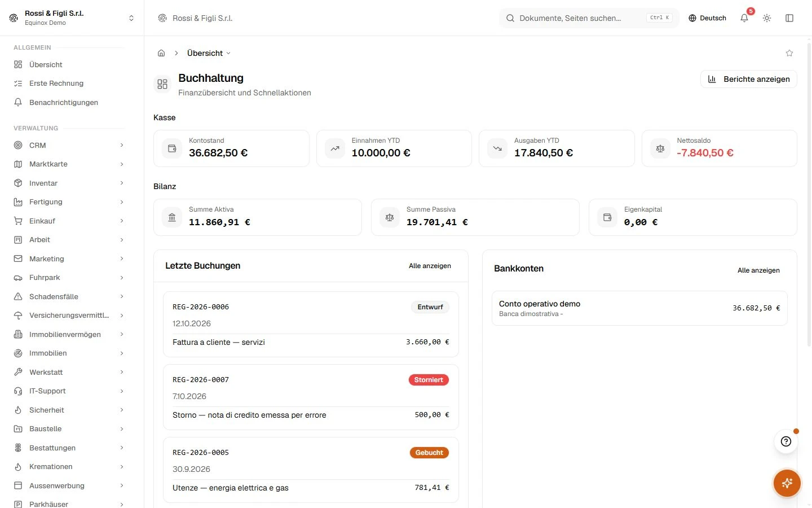Focus the Dokumente, Seiten suchen search field

(589, 18)
